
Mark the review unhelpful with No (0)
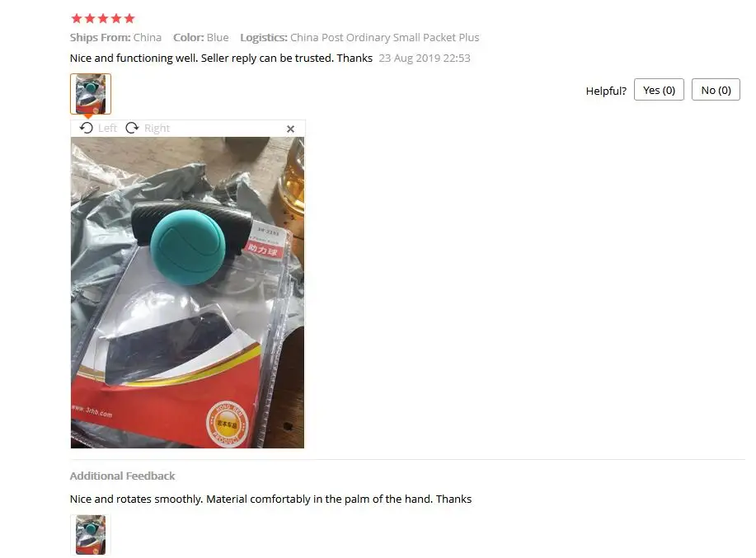[x=716, y=90]
